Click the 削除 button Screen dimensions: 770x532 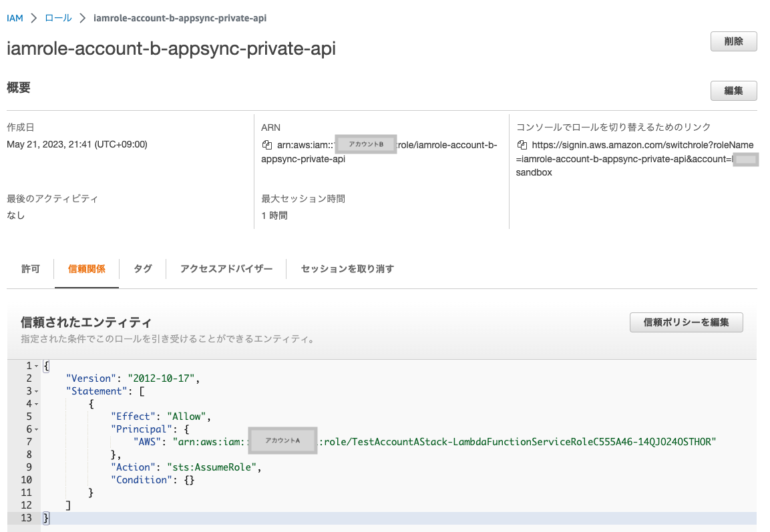(733, 41)
